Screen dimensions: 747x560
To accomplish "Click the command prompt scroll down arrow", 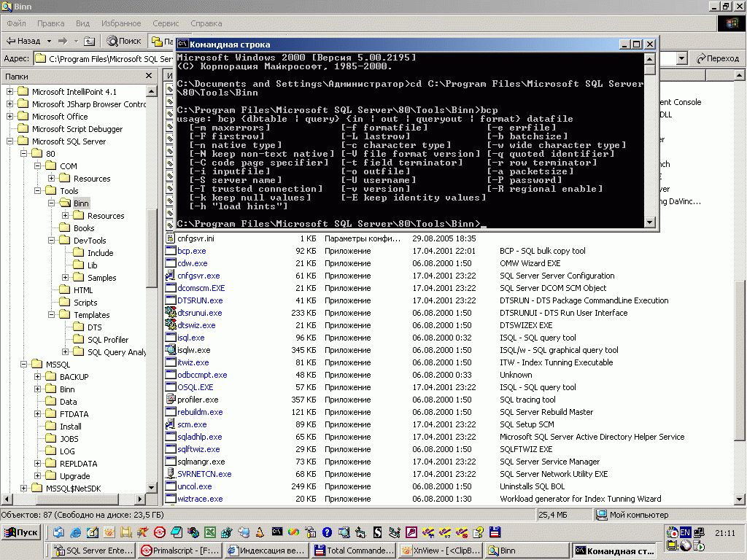I will pyautogui.click(x=649, y=222).
